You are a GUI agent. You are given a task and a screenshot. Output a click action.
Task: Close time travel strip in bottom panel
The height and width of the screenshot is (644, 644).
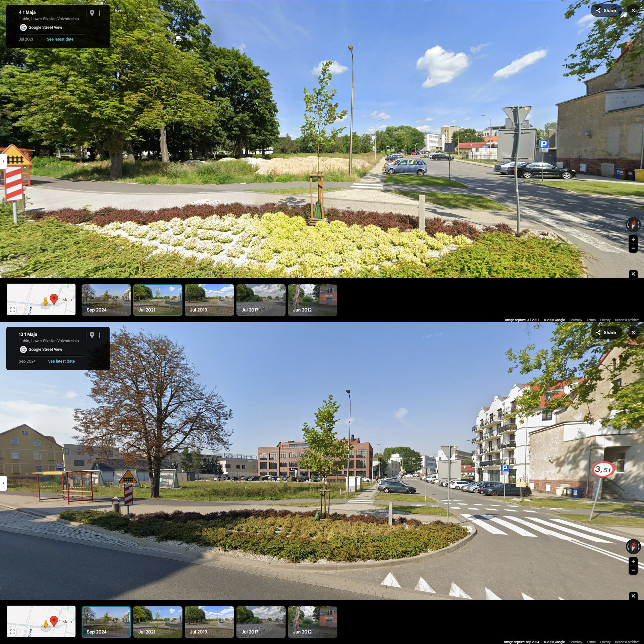(633, 596)
